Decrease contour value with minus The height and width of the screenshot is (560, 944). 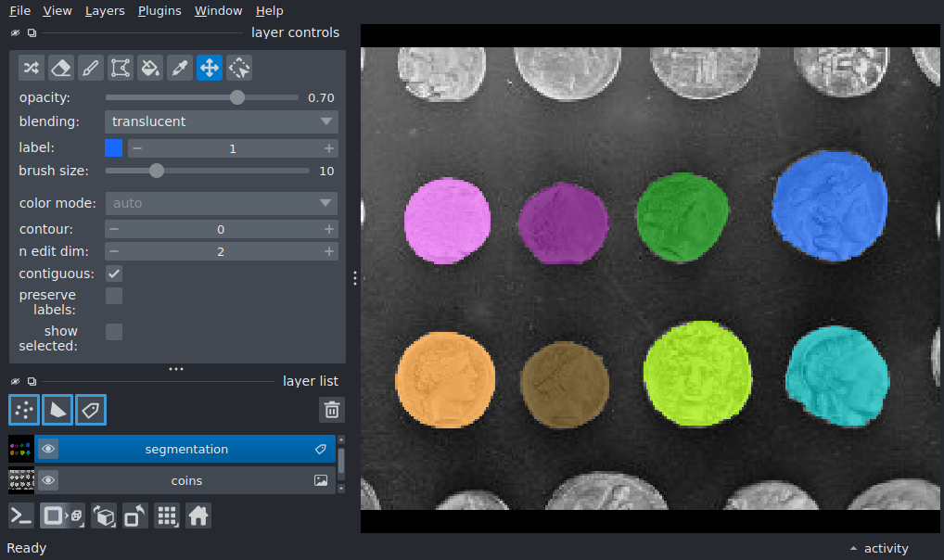pyautogui.click(x=114, y=229)
